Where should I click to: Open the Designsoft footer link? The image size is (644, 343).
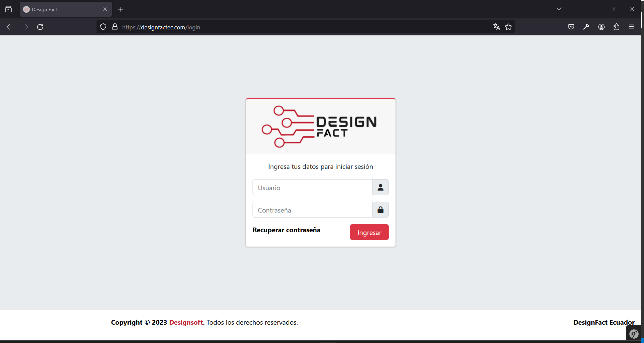pyautogui.click(x=186, y=322)
